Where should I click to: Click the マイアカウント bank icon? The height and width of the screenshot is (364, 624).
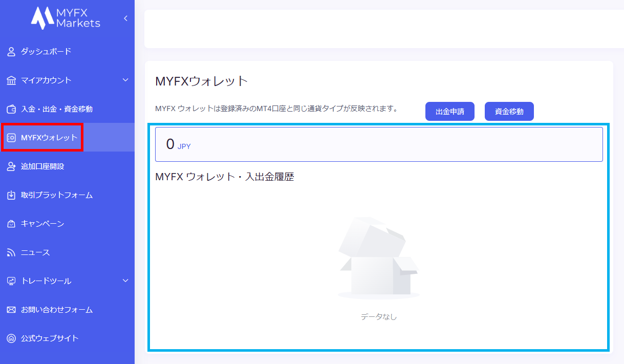pos(11,80)
